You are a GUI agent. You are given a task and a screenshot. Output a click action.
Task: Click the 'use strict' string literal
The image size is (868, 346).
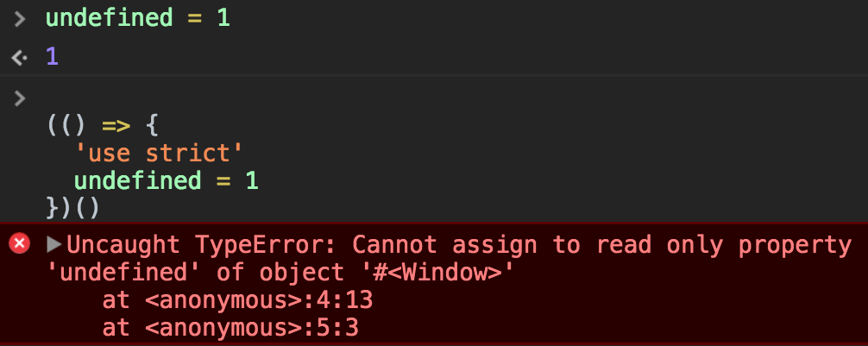159,154
